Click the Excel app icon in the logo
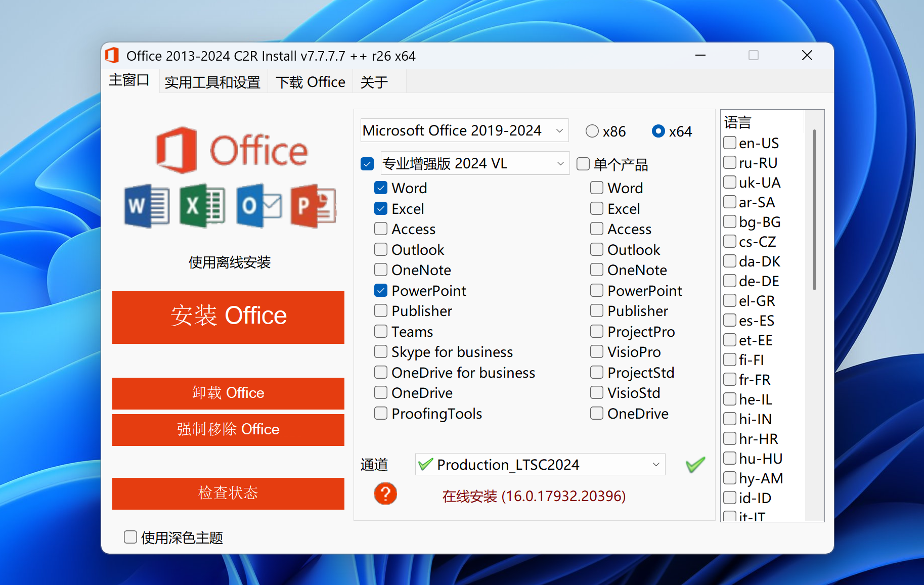Viewport: 924px width, 585px height. point(202,206)
